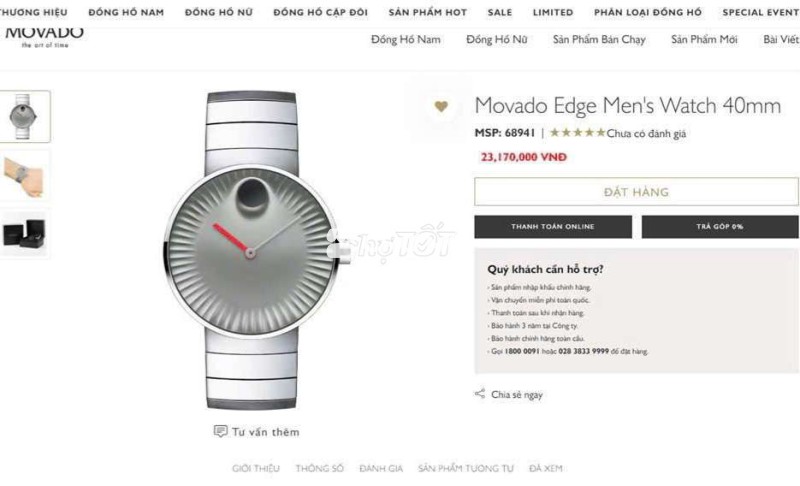The height and width of the screenshot is (486, 800).
Task: Go to the Sản Phẩm Mới link
Action: click(x=704, y=40)
